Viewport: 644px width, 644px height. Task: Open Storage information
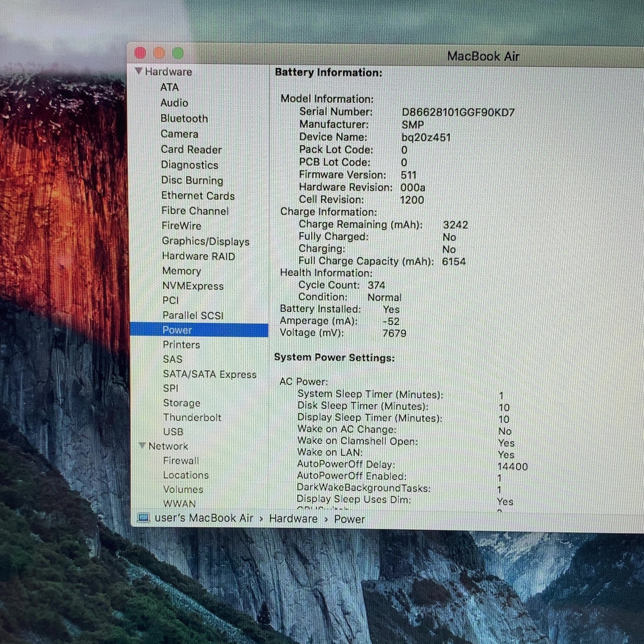(181, 403)
